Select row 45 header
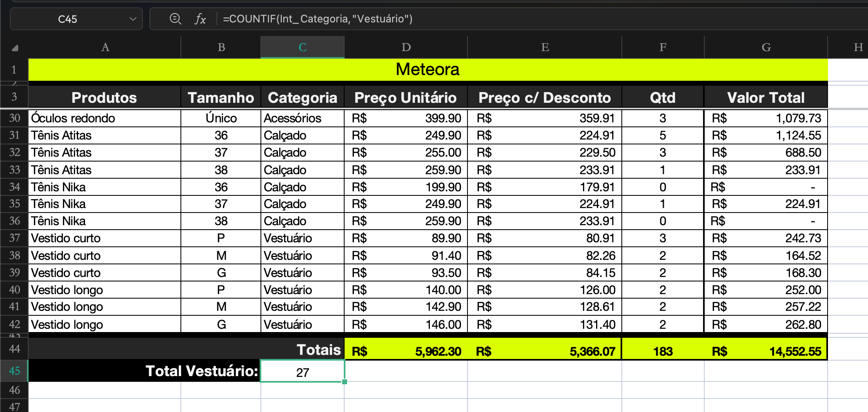This screenshot has width=868, height=412. 14,371
